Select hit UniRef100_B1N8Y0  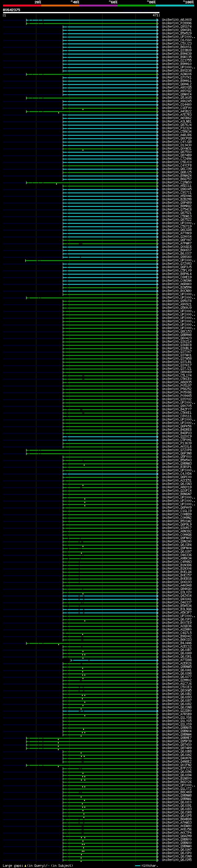(x=177, y=778)
